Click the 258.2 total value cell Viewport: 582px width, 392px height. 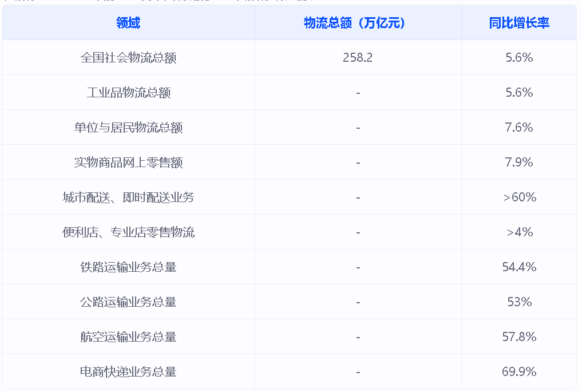pos(358,58)
